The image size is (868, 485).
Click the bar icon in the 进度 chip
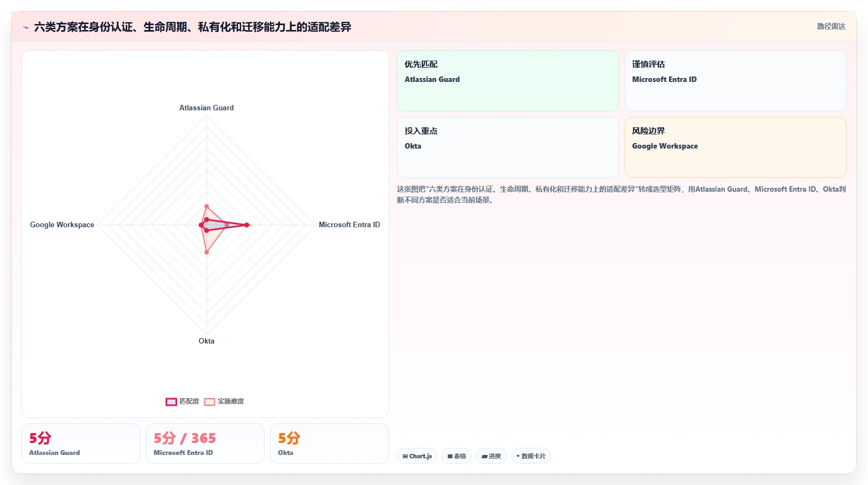tap(484, 456)
